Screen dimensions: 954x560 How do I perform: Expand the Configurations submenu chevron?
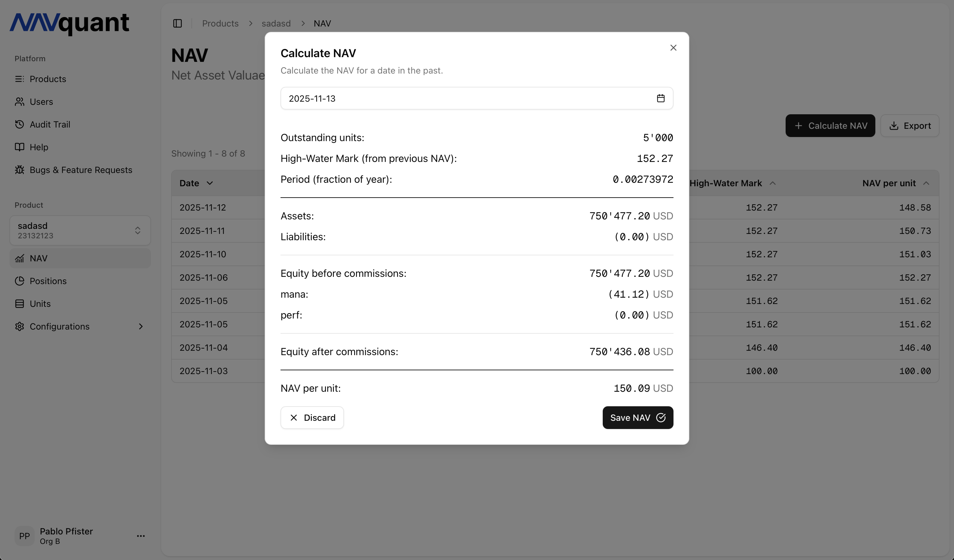point(141,326)
